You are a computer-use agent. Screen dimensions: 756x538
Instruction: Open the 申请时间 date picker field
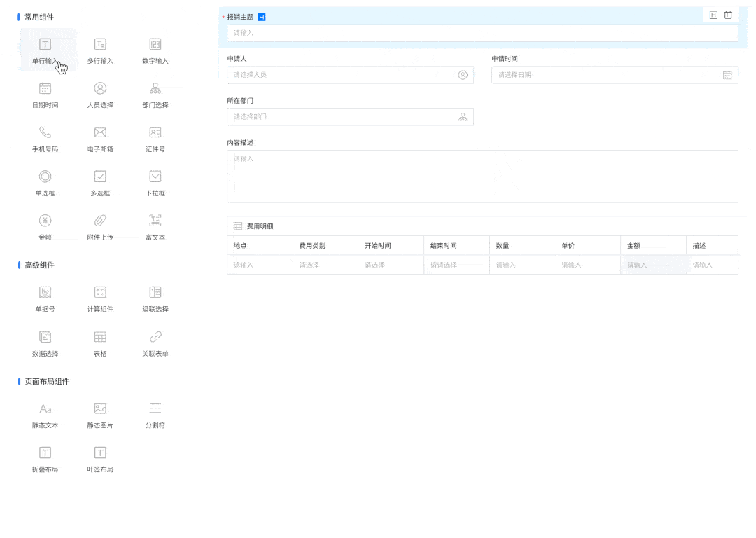[615, 75]
